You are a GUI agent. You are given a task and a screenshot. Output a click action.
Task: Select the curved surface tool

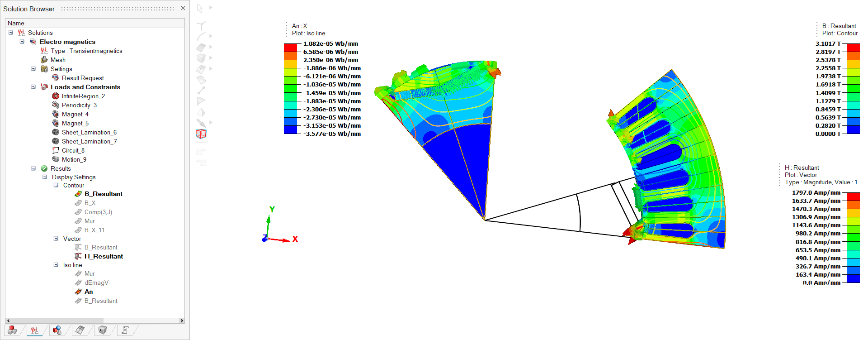[201, 47]
